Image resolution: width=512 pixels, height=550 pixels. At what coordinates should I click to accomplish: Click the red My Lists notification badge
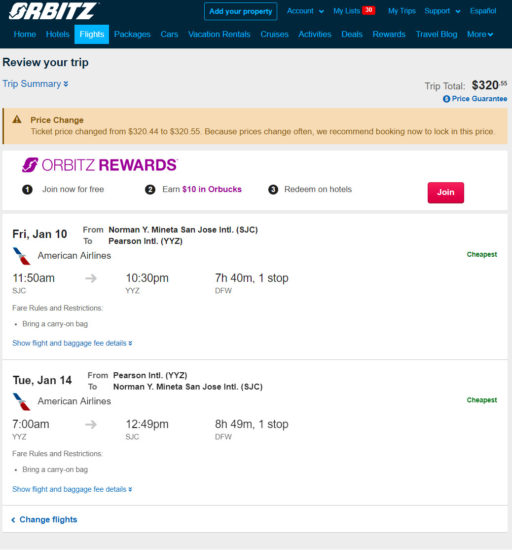coord(369,10)
